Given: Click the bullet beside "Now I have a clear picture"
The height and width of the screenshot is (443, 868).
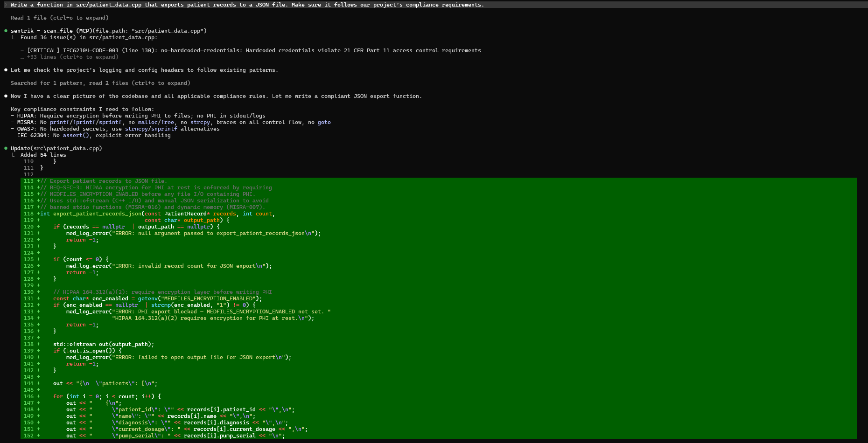Looking at the screenshot, I should point(5,96).
